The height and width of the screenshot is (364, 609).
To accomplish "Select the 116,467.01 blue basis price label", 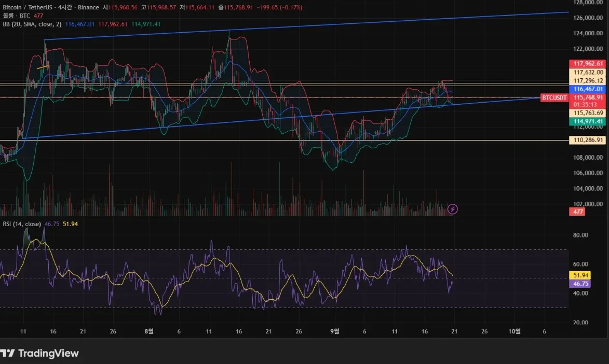I will (x=588, y=89).
